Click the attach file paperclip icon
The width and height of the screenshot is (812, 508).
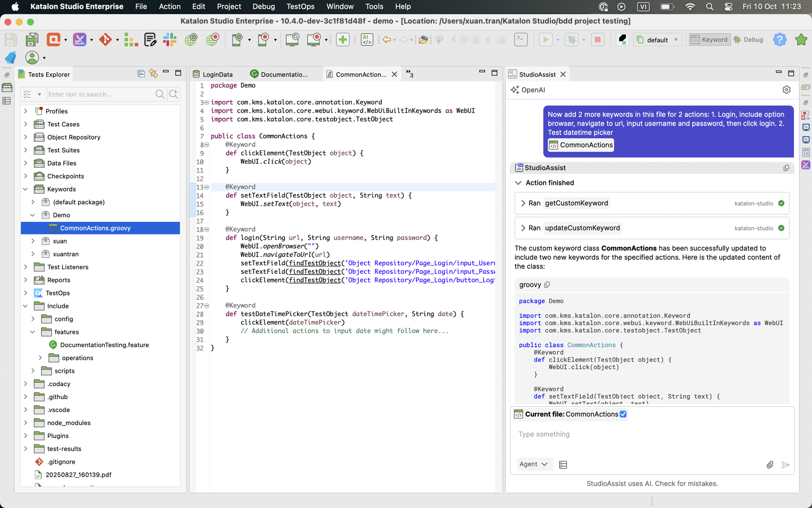[770, 464]
